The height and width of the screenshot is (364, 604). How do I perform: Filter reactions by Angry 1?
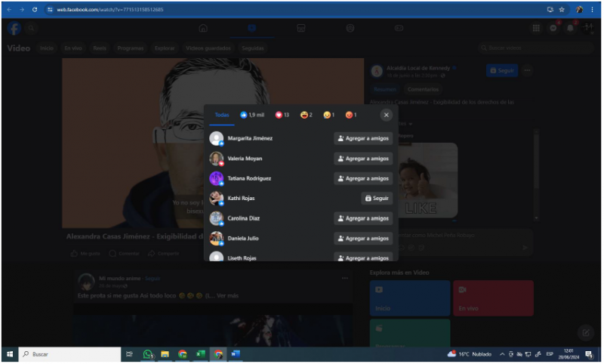tap(351, 116)
